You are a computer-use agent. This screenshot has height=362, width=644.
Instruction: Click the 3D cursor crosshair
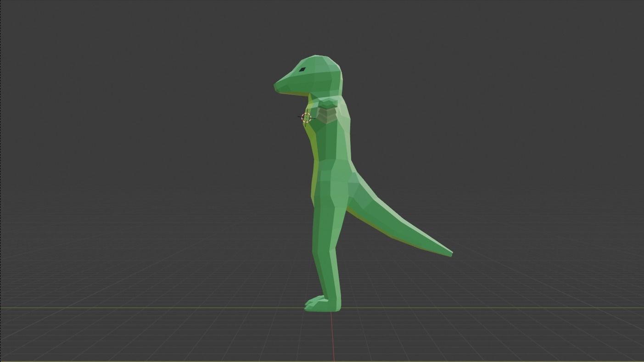pyautogui.click(x=306, y=118)
